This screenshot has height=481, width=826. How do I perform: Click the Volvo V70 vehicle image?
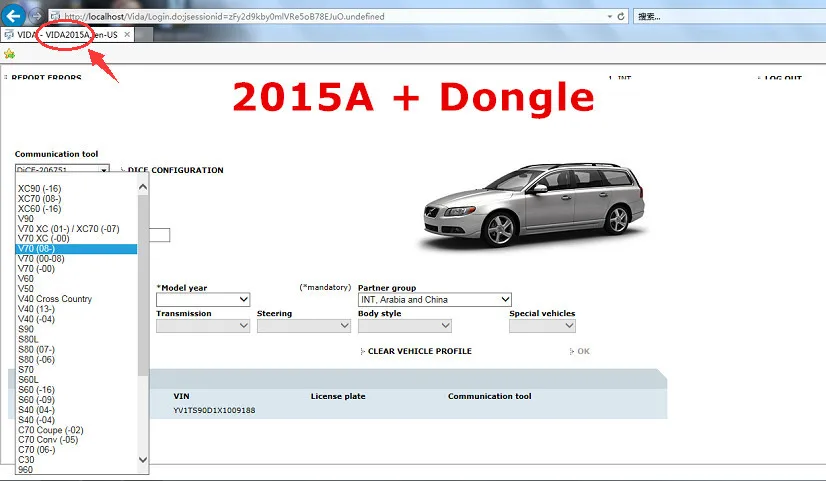pos(533,205)
